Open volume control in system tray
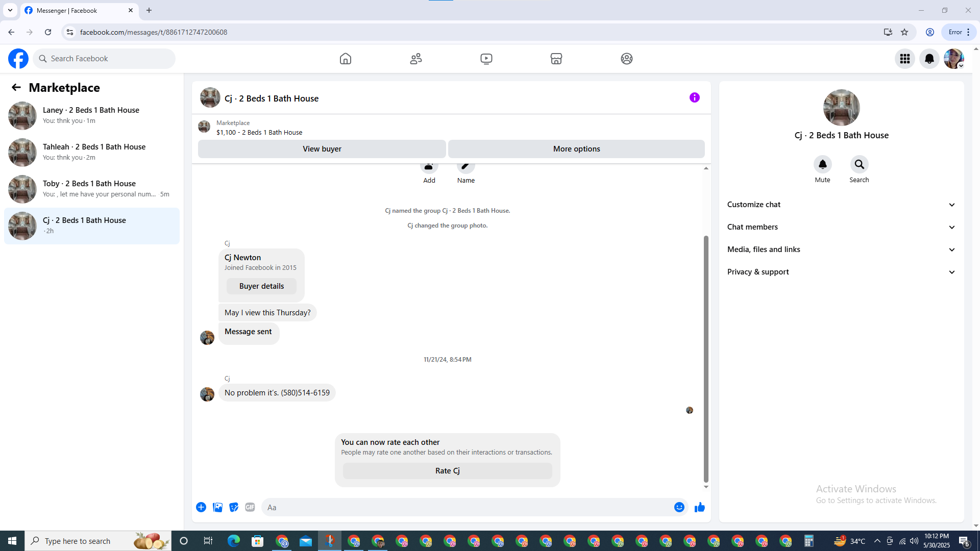The width and height of the screenshot is (980, 551). tap(914, 541)
